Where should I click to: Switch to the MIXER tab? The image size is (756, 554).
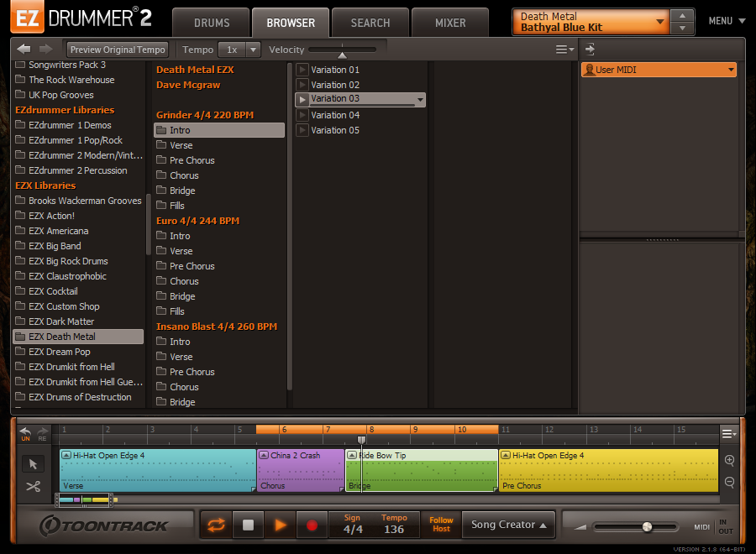pos(450,23)
